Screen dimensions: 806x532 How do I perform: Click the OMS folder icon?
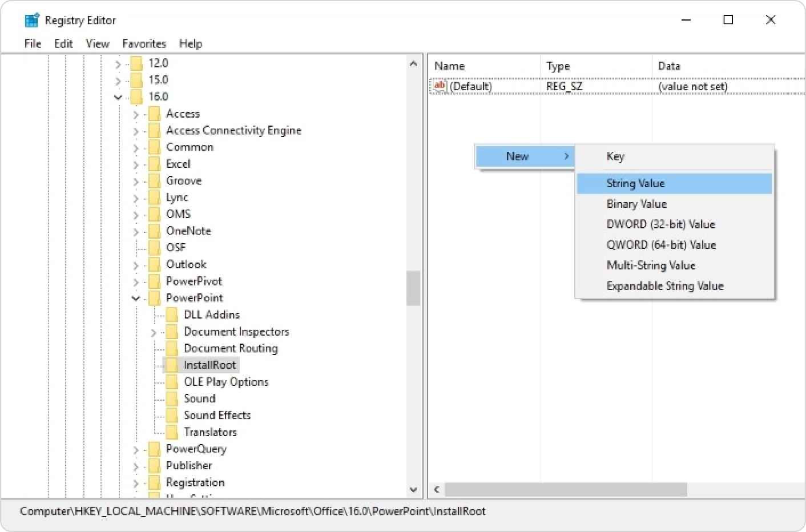[154, 214]
